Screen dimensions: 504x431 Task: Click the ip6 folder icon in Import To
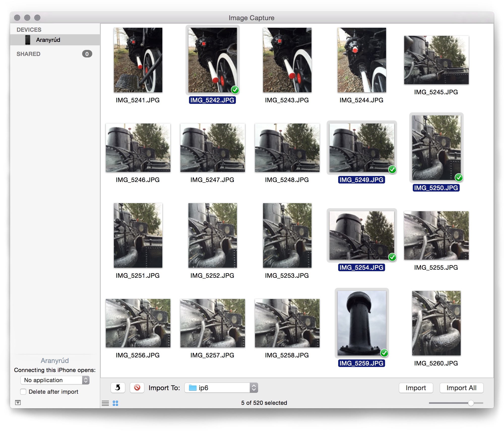193,388
